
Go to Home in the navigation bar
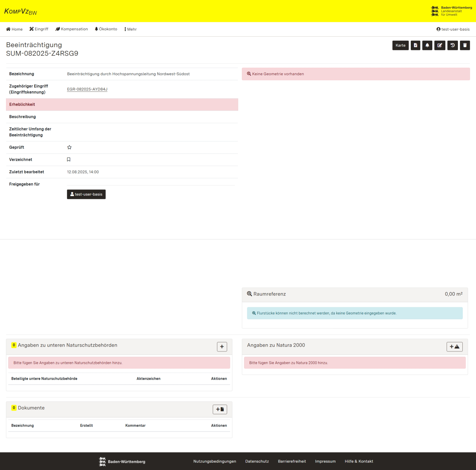click(14, 29)
